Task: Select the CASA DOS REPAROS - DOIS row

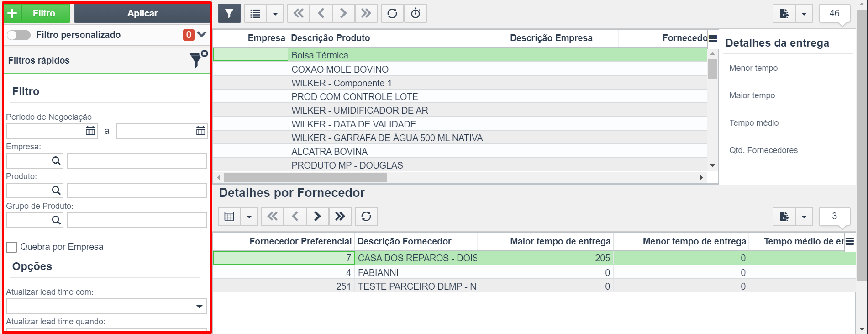Action: pyautogui.click(x=534, y=258)
